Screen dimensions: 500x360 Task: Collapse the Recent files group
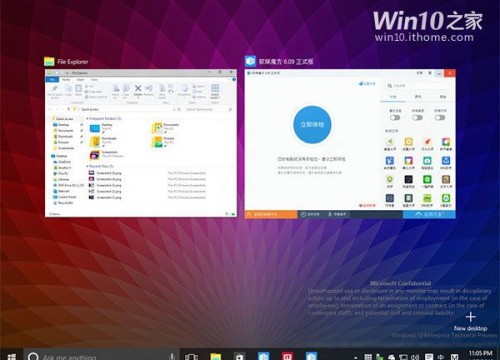[x=87, y=166]
